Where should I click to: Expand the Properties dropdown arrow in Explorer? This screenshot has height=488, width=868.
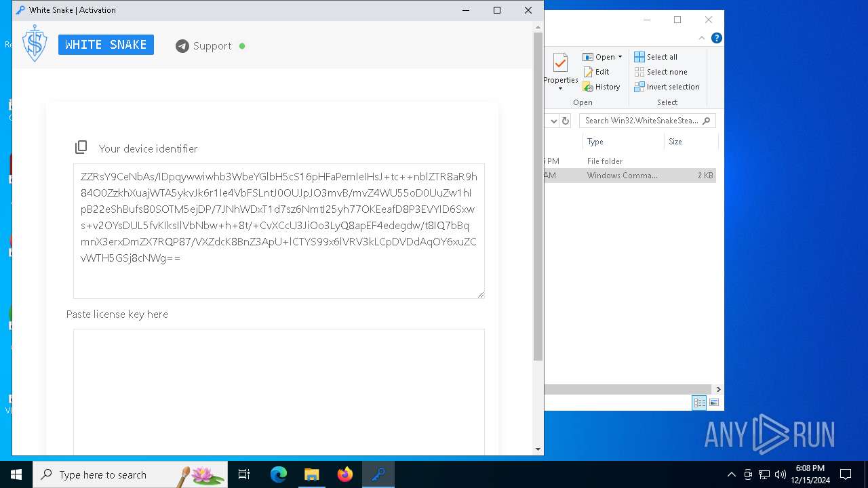point(560,89)
